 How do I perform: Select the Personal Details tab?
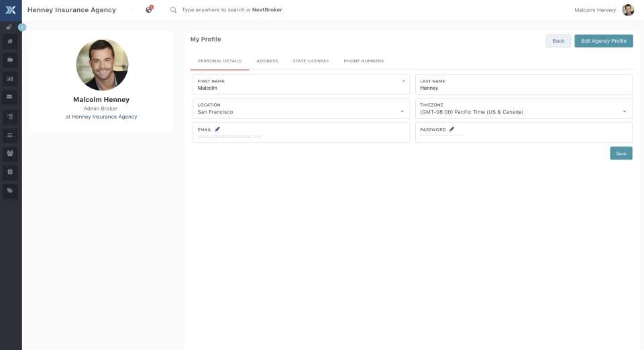(219, 61)
